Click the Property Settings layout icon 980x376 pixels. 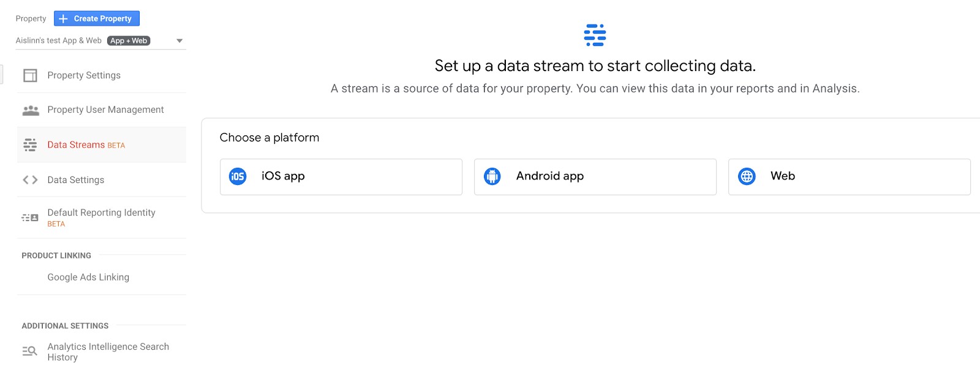(x=30, y=75)
